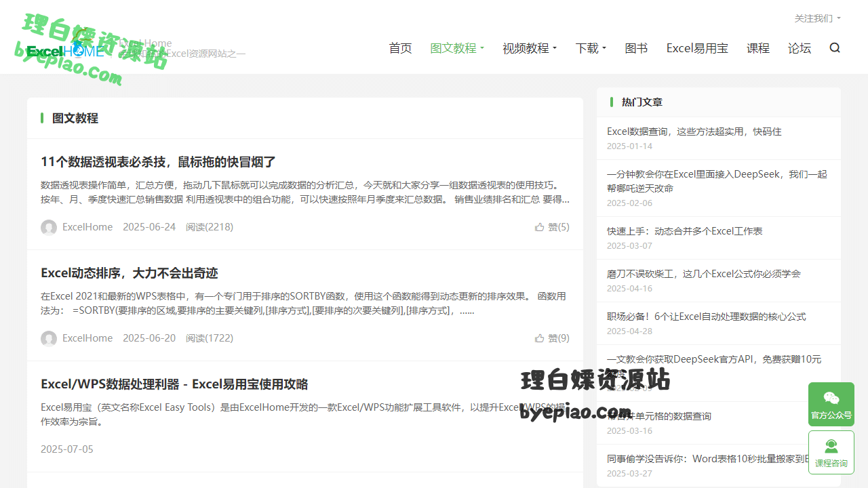Open article 11个数据透视表必杀技
This screenshot has width=868, height=488.
pos(158,162)
